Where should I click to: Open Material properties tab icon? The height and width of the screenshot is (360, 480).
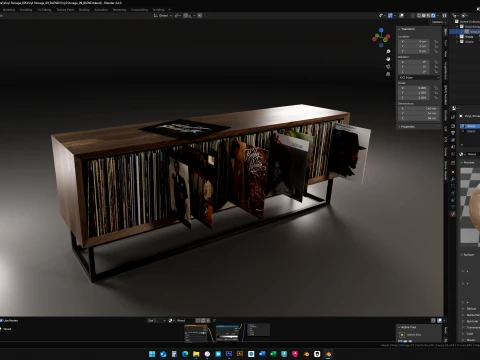pyautogui.click(x=453, y=214)
